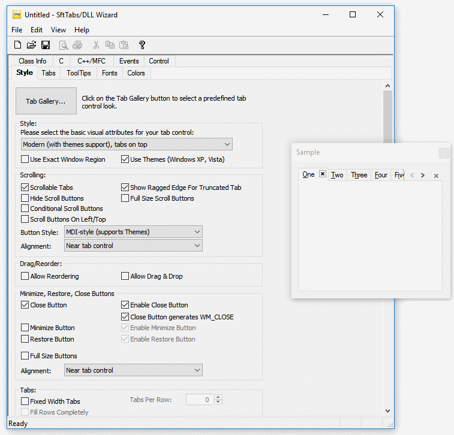This screenshot has width=454, height=435.
Task: Click scroll-left arrow in Sample tab control
Action: pyautogui.click(x=412, y=175)
